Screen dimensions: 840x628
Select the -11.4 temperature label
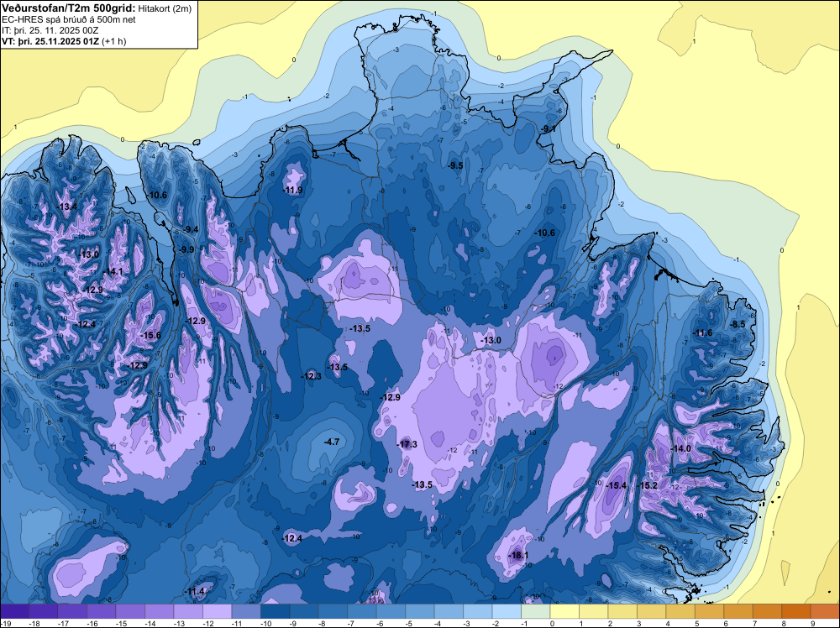coord(195,592)
